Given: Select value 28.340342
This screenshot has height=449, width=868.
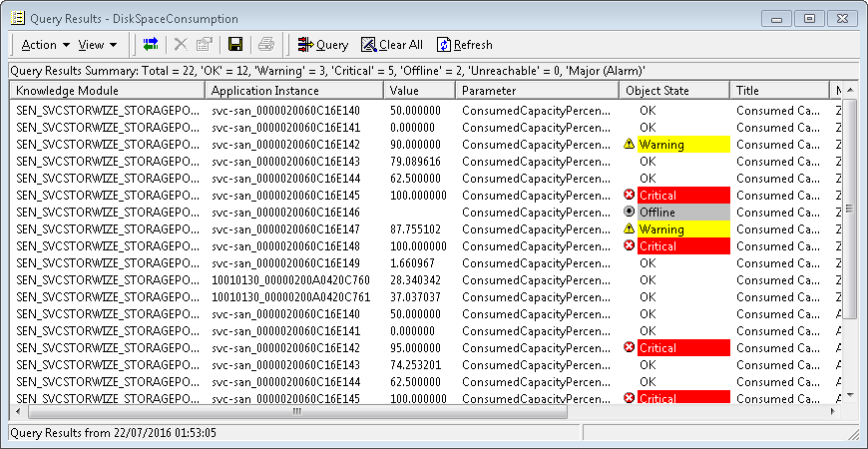Looking at the screenshot, I should click(416, 280).
